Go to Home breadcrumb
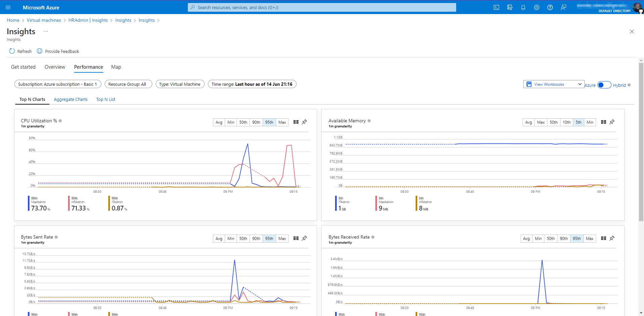The height and width of the screenshot is (316, 644). click(x=13, y=20)
